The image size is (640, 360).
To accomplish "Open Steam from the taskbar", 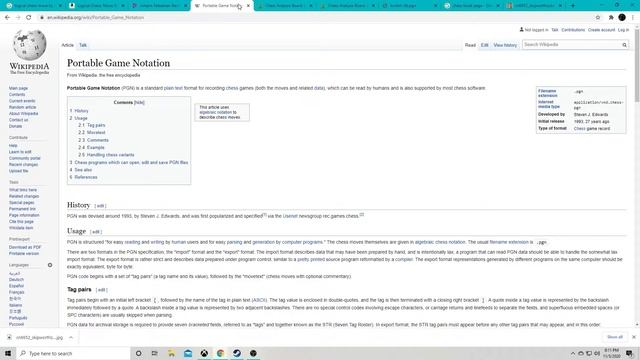I will [237, 353].
